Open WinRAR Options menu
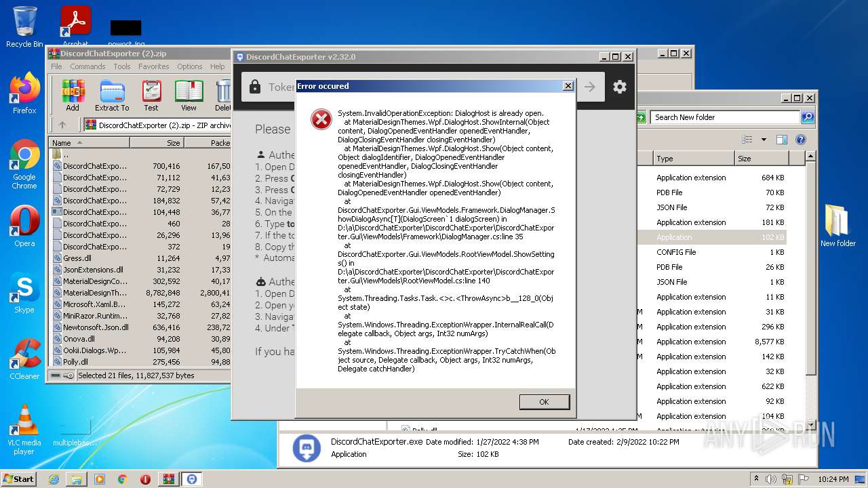868x488 pixels. [190, 66]
